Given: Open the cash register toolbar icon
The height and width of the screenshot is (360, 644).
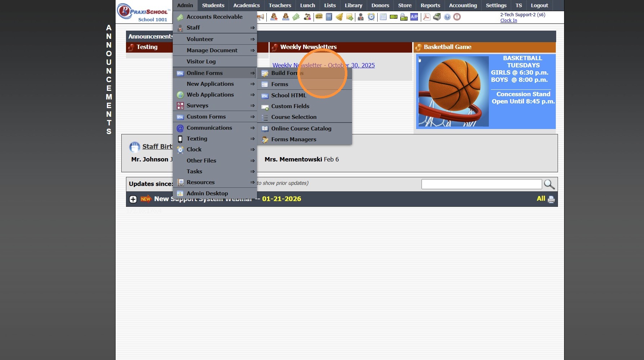Looking at the screenshot, I should 437,17.
